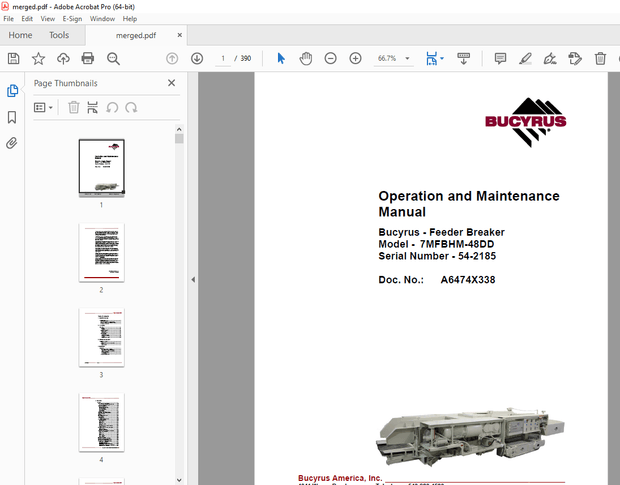The height and width of the screenshot is (485, 620).
Task: Click the Bucyrus logo image
Action: coord(525,122)
